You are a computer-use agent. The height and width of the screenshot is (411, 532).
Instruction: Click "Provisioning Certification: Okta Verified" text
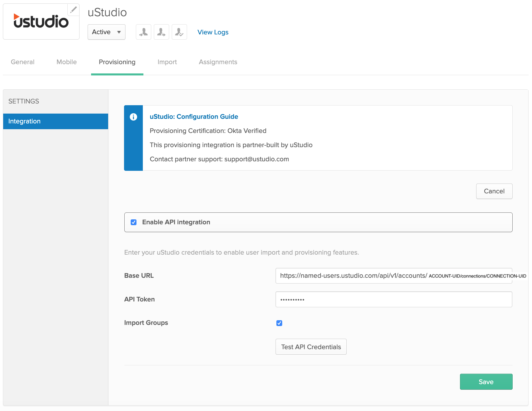[x=208, y=131]
